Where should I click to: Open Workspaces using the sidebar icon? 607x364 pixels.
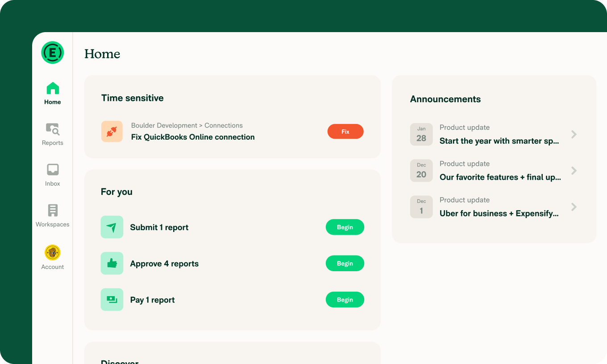tap(52, 210)
